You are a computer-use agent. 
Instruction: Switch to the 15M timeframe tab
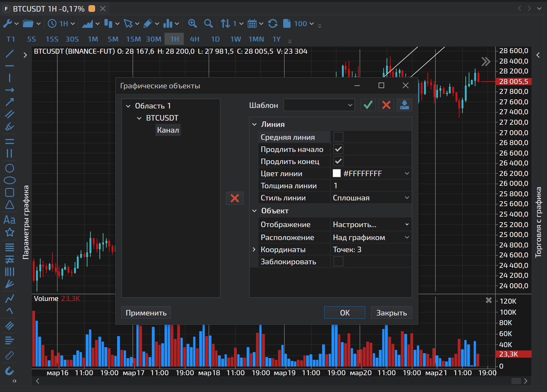click(x=133, y=39)
